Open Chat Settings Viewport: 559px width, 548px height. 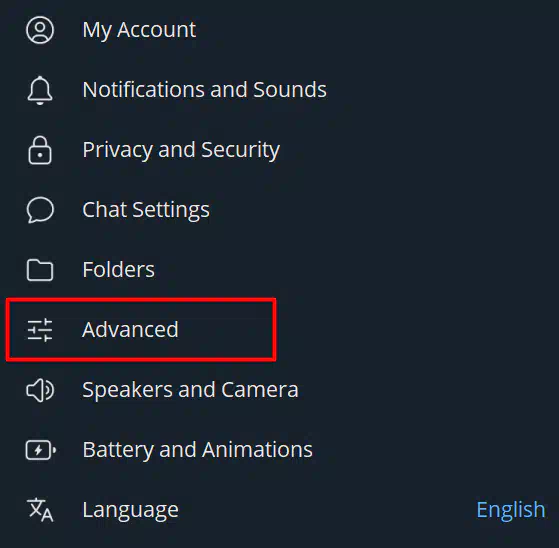pos(280,210)
